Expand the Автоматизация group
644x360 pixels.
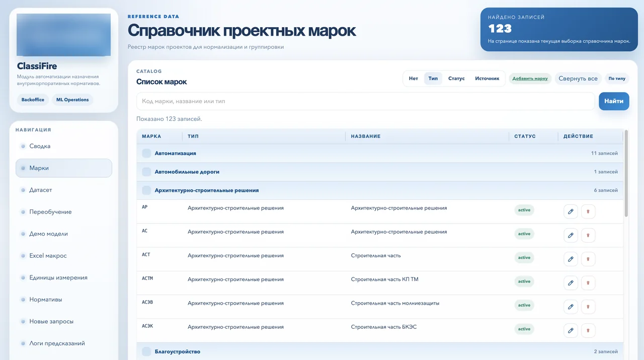(146, 153)
